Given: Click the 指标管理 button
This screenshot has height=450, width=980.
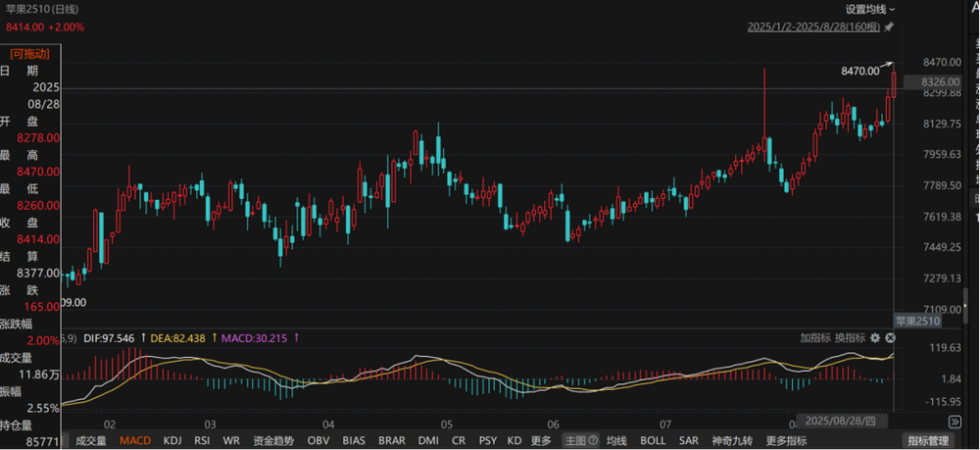Looking at the screenshot, I should pos(927,441).
